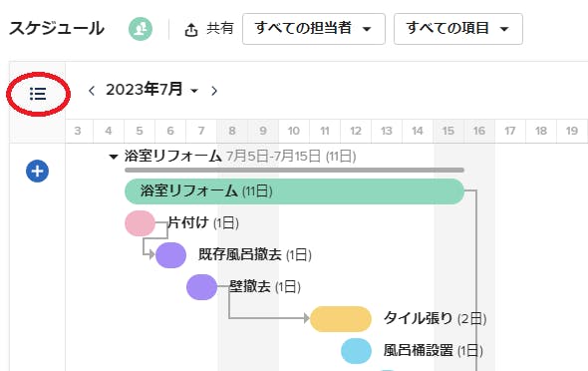
Task: Go to next month with right chevron
Action: point(214,91)
